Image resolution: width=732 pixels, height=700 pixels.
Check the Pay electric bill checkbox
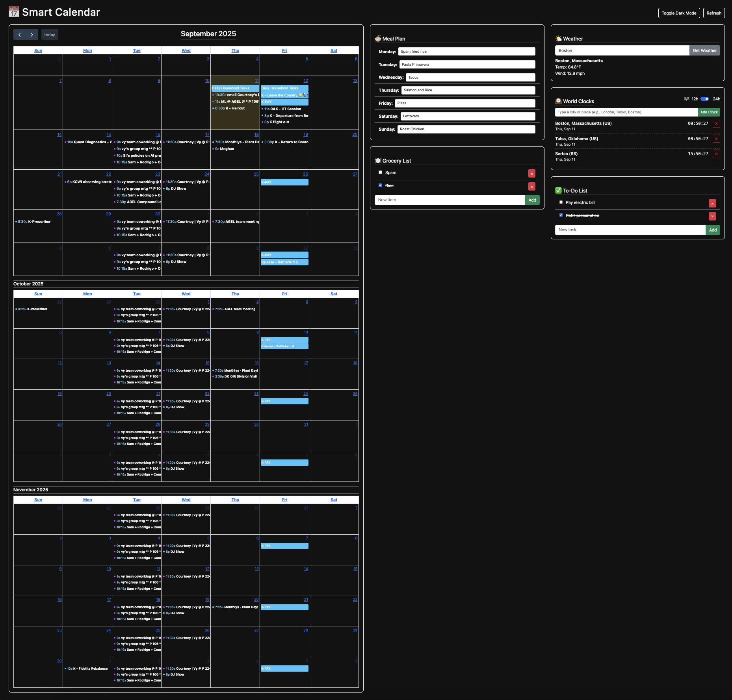tap(561, 202)
